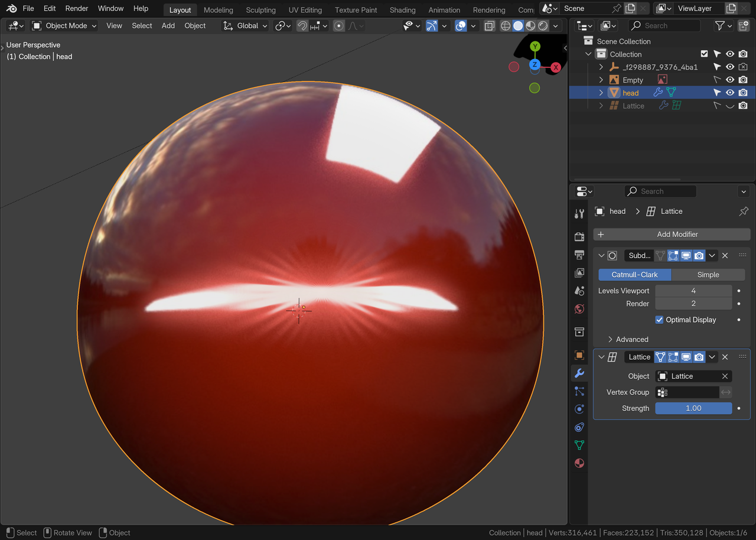Open the View Layer properties tab
Viewport: 756px width, 540px height.
tap(579, 273)
